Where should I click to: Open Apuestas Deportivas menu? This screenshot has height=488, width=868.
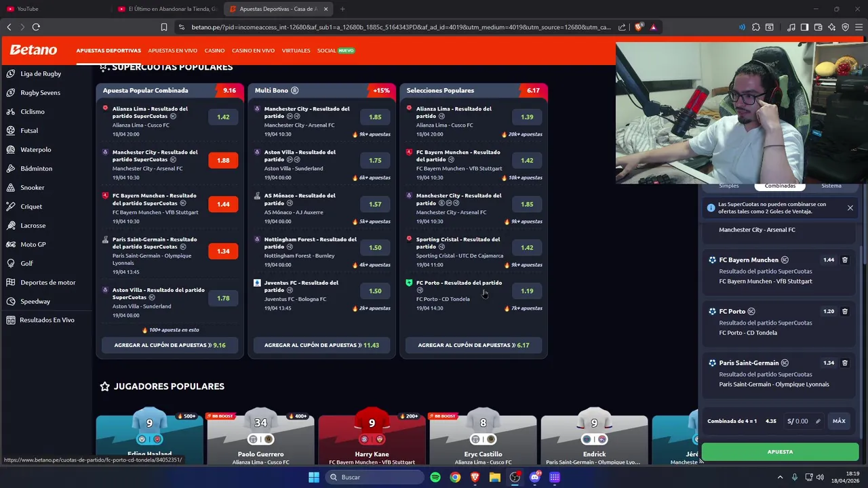coord(108,51)
